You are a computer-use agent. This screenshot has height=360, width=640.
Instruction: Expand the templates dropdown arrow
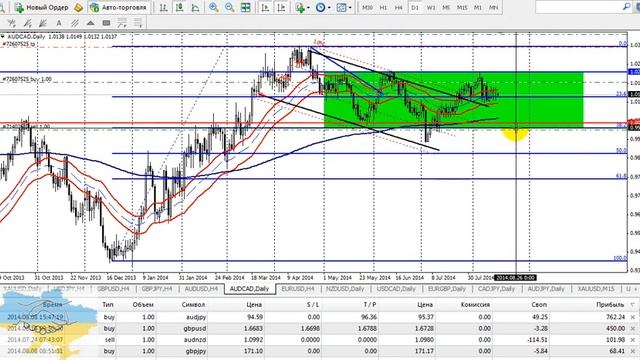coord(350,8)
